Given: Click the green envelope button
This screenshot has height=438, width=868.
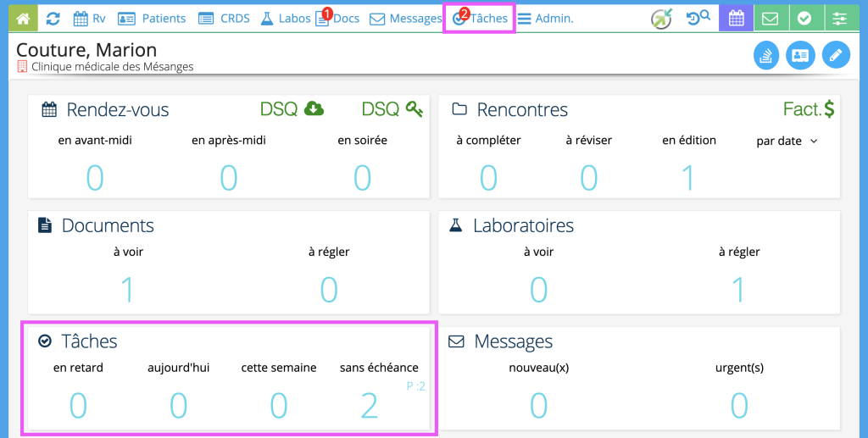Looking at the screenshot, I should pyautogui.click(x=770, y=19).
